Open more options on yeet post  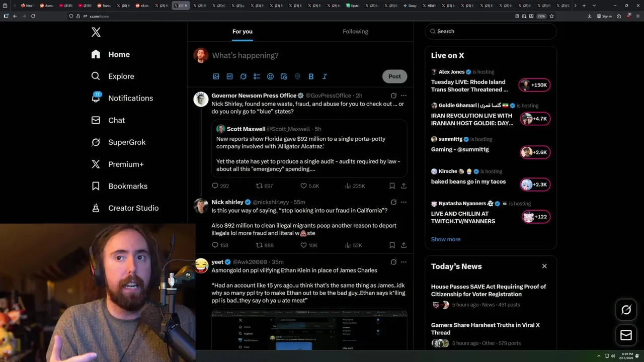404,262
